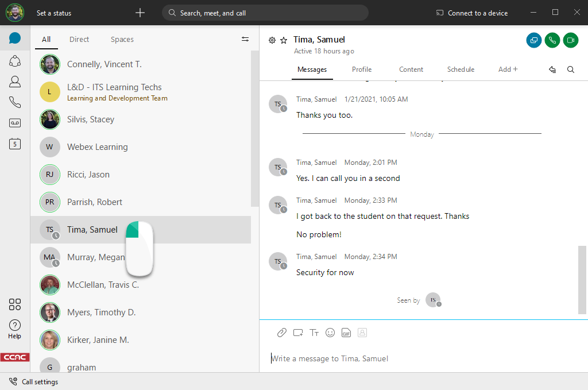This screenshot has width=588, height=390.
Task: Switch to the Messages tab
Action: [312, 69]
